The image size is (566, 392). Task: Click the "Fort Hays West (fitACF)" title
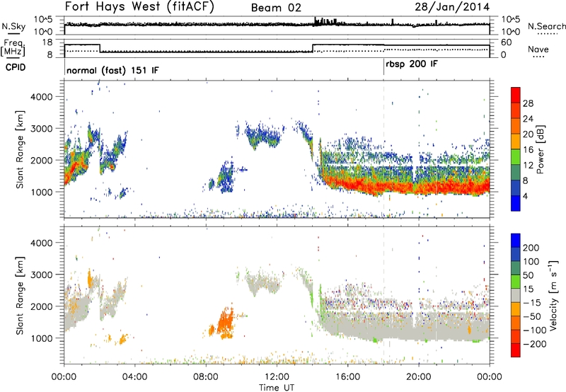[x=139, y=7]
